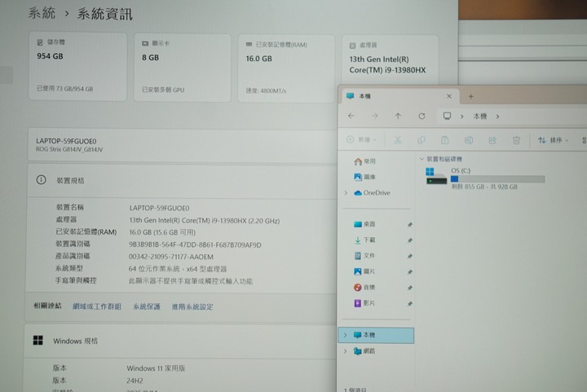Open 網域或工作群組 link
The height and width of the screenshot is (392, 587).
96,306
